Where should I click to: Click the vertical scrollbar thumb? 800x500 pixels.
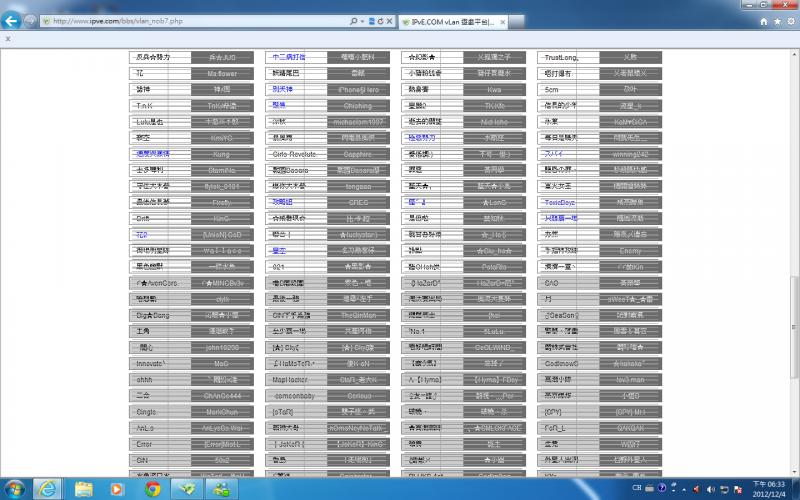coord(794,327)
